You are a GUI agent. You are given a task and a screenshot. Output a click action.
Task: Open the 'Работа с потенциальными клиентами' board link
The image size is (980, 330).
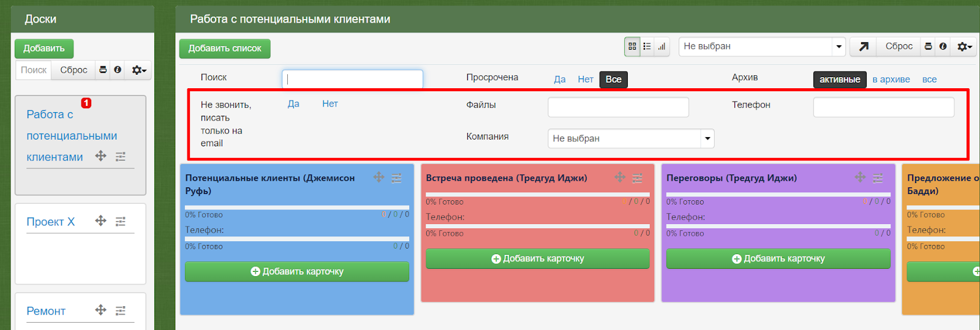[72, 135]
